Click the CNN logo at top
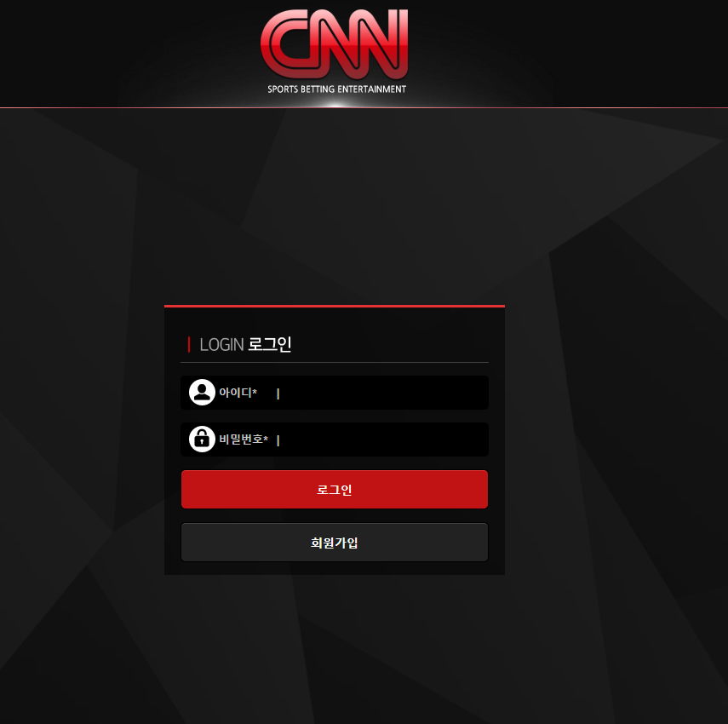 (335, 44)
